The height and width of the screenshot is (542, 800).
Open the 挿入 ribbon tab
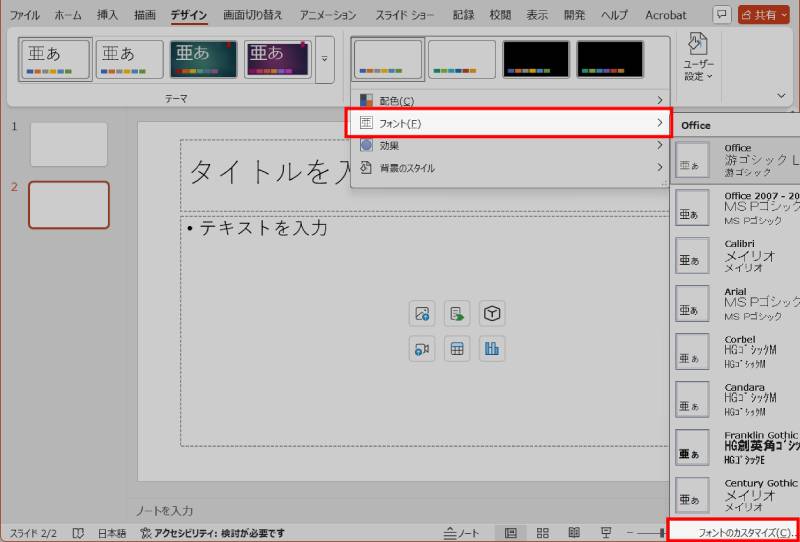click(108, 15)
